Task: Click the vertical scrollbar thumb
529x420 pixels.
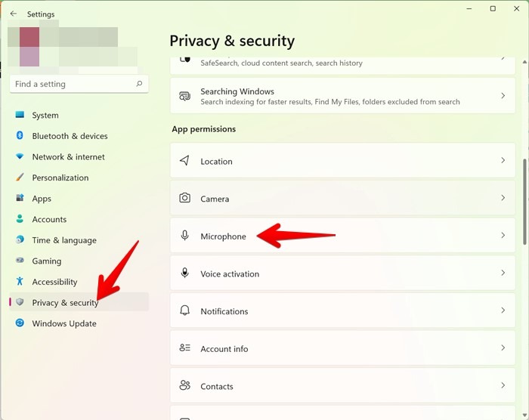Action: [525, 200]
